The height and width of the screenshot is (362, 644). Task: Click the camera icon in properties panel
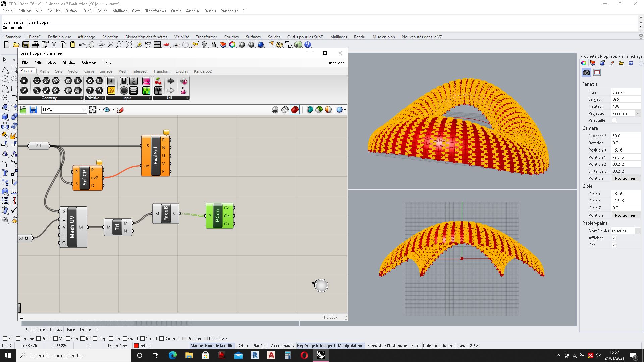[x=586, y=72]
